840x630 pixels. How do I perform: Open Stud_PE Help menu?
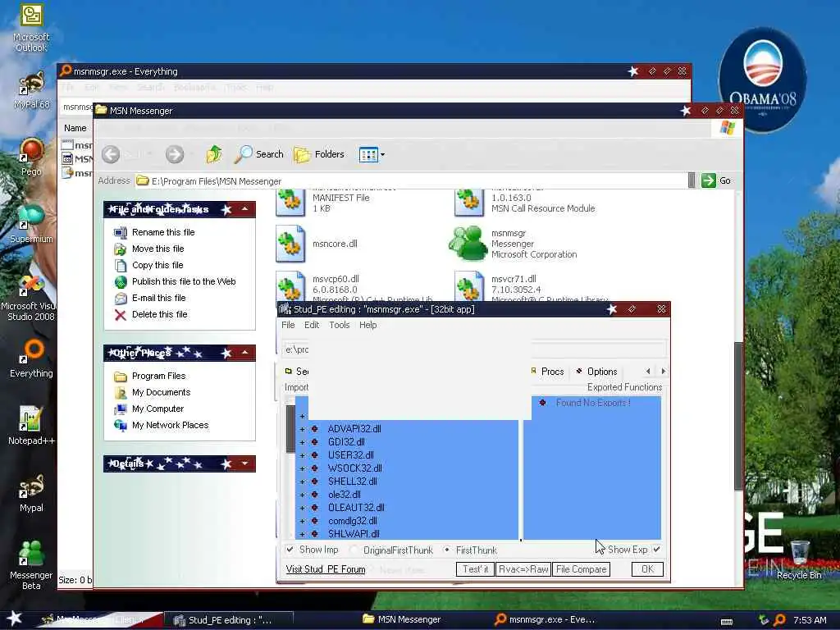368,325
